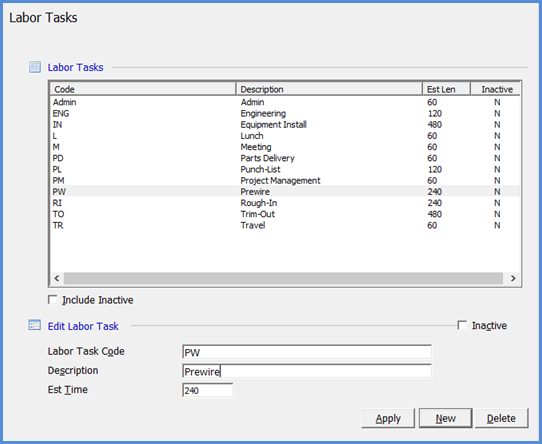The image size is (542, 444).
Task: Click the Labor Tasks section grid icon
Action: (x=35, y=67)
